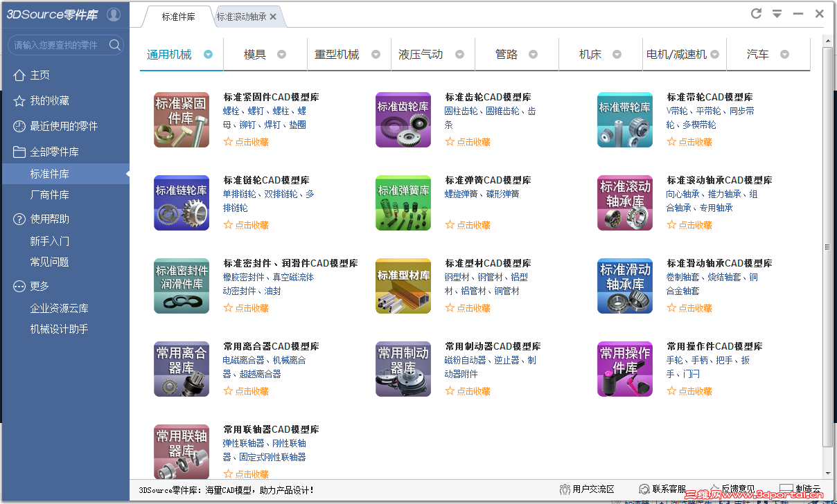Open 标准弹簧库 thumbnail icon
Image resolution: width=837 pixels, height=504 pixels.
[403, 203]
